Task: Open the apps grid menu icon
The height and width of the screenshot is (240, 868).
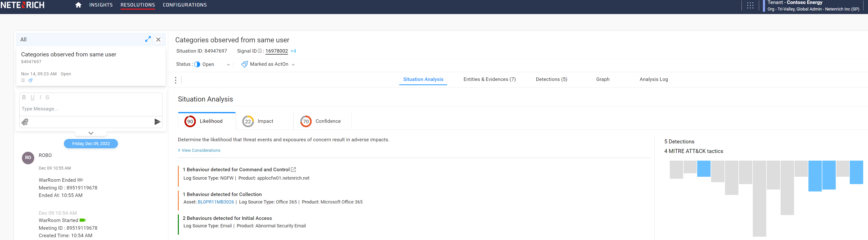Action: (x=750, y=5)
